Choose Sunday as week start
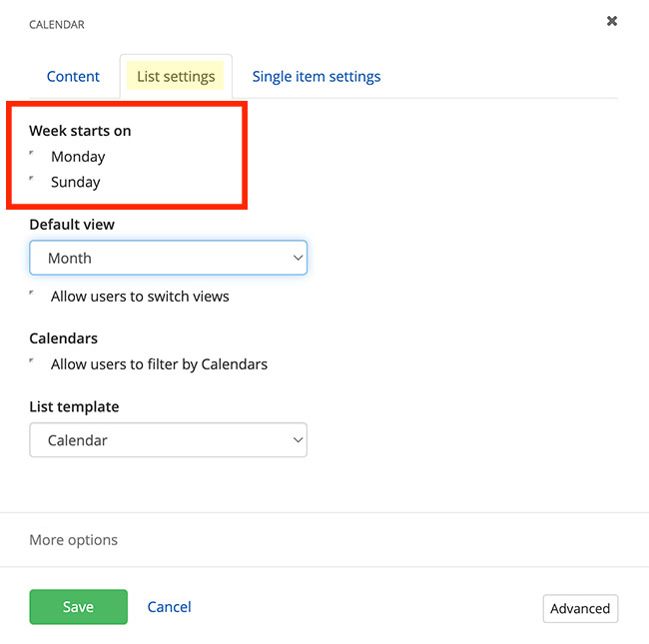Screen dimensions: 649x644 click(33, 182)
